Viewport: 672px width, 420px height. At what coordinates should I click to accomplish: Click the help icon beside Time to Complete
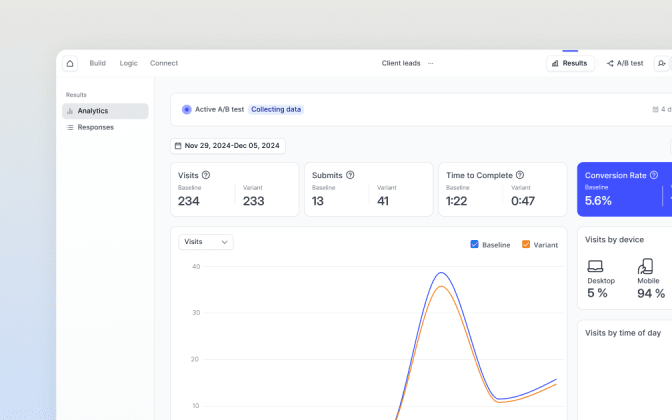520,175
